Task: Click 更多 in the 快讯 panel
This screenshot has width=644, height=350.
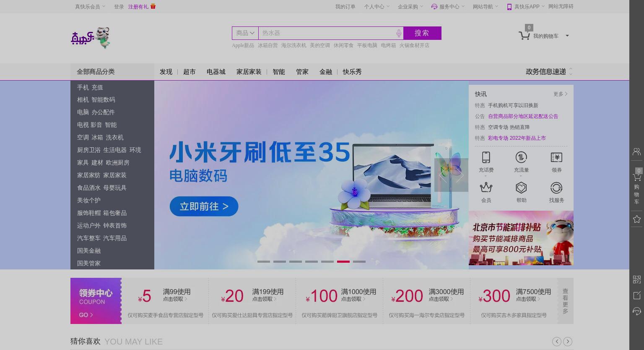Action: tap(560, 94)
